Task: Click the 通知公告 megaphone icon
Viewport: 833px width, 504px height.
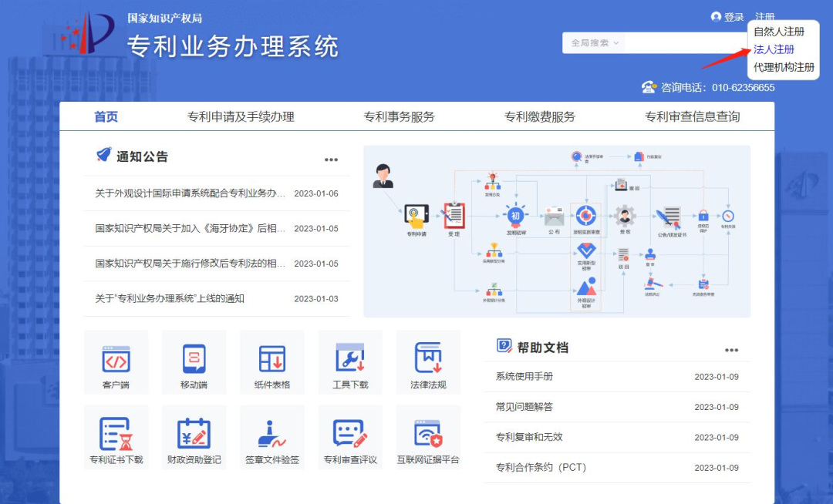Action: (x=103, y=154)
